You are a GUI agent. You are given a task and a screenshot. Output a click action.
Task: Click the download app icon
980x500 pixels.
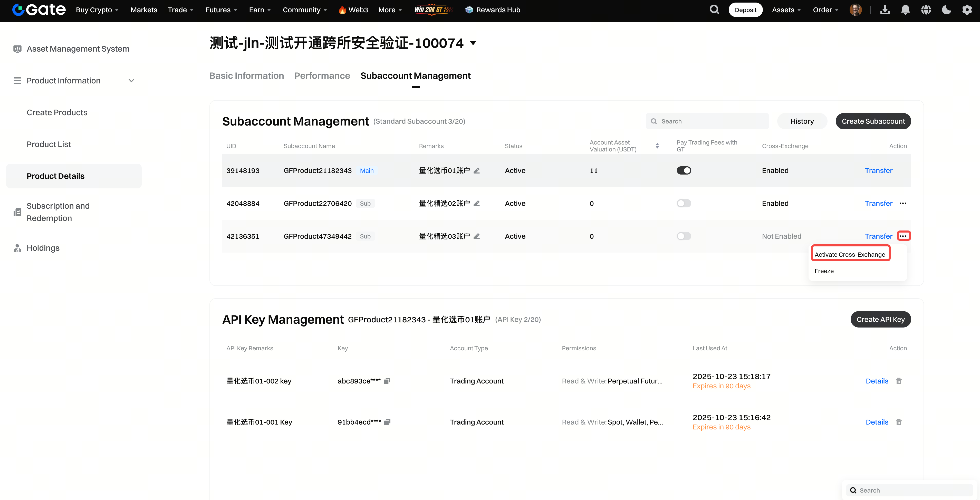885,10
